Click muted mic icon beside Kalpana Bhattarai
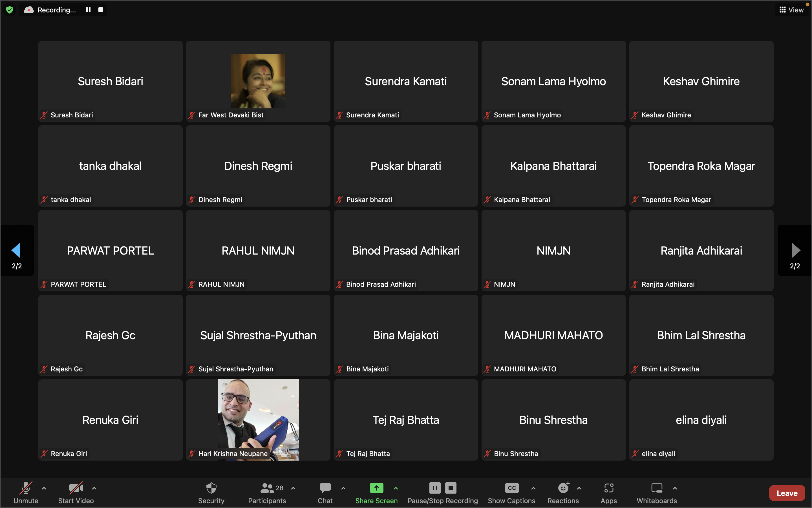This screenshot has width=812, height=508. (487, 200)
